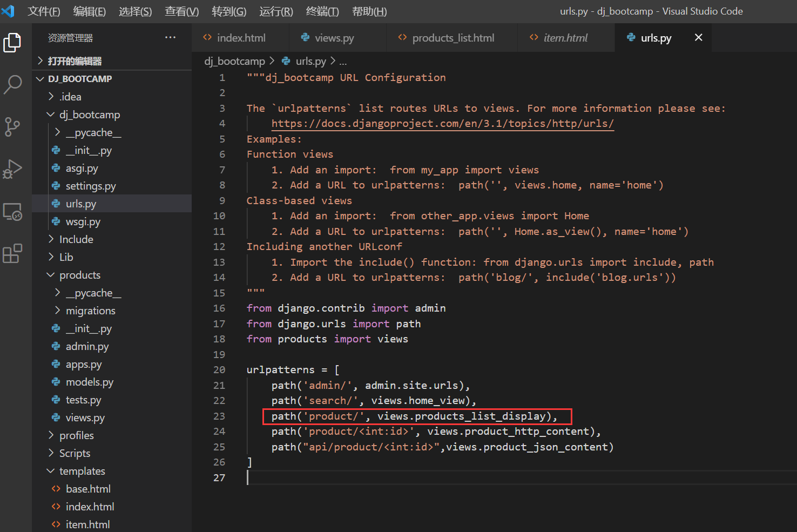
Task: Open the Remote Explorer icon
Action: pyautogui.click(x=13, y=212)
